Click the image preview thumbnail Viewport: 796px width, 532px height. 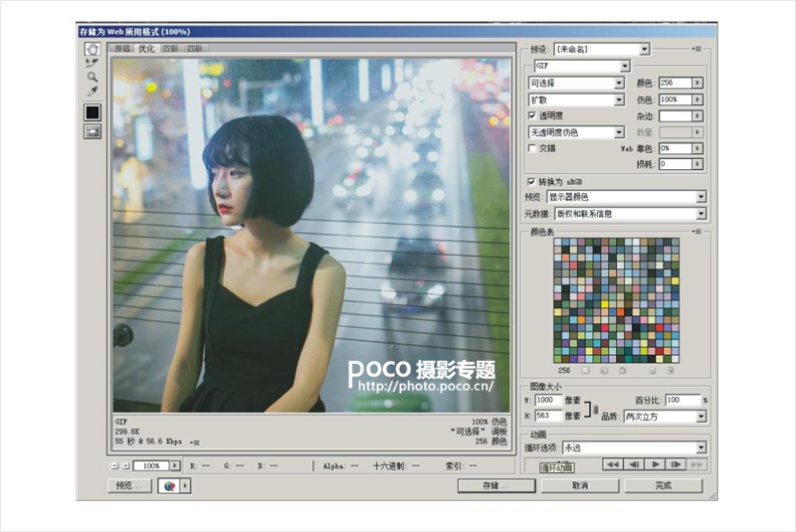click(x=311, y=235)
